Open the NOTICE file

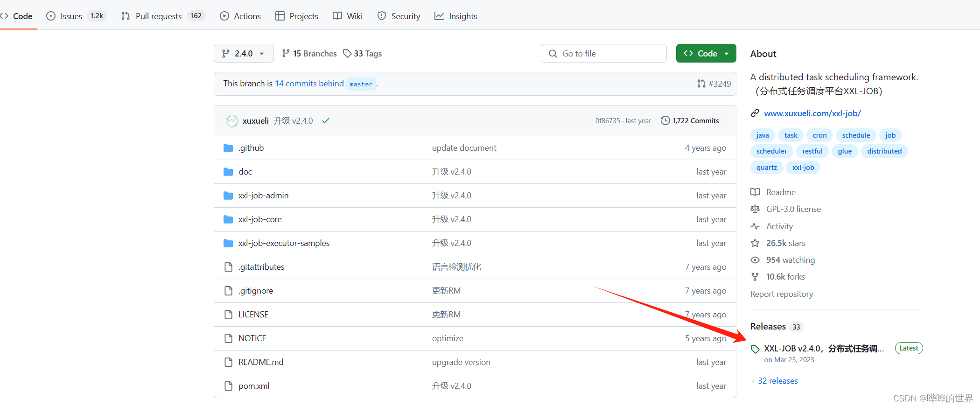[252, 338]
